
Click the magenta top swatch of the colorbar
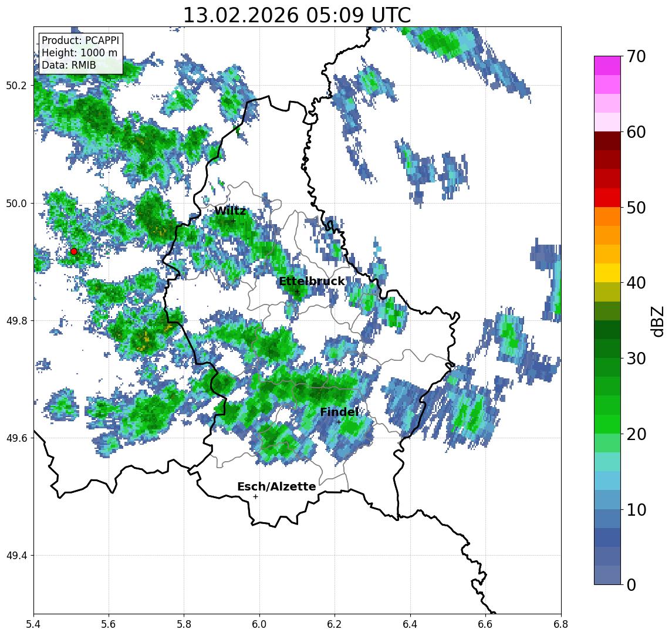pyautogui.click(x=607, y=66)
